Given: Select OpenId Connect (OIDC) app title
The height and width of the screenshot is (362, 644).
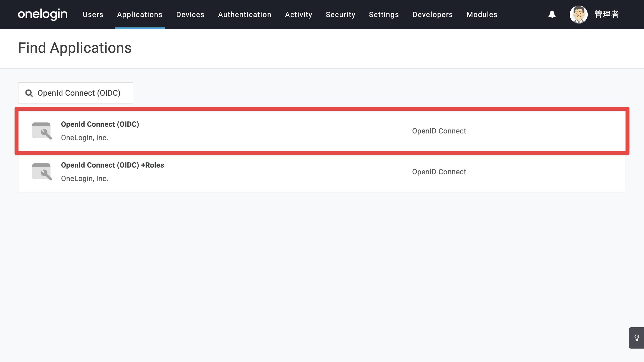Looking at the screenshot, I should (x=100, y=124).
